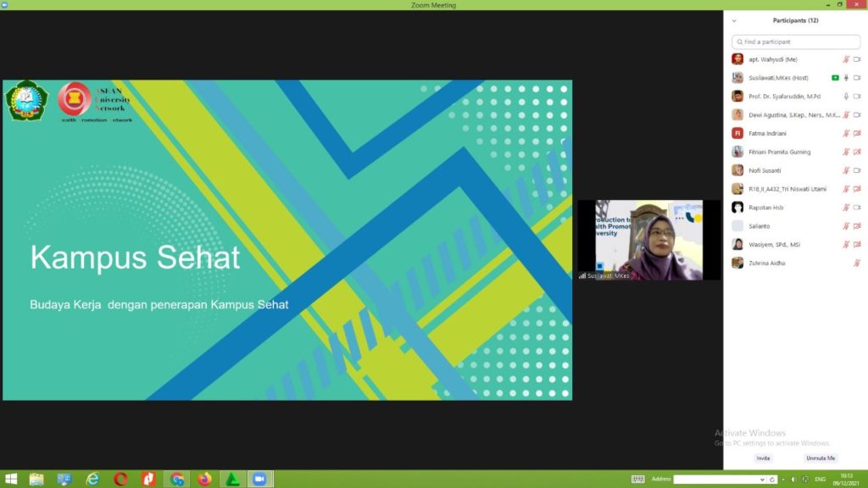Select Rapotan Hsb's avatar in participants
The width and height of the screenshot is (868, 488).
737,208
